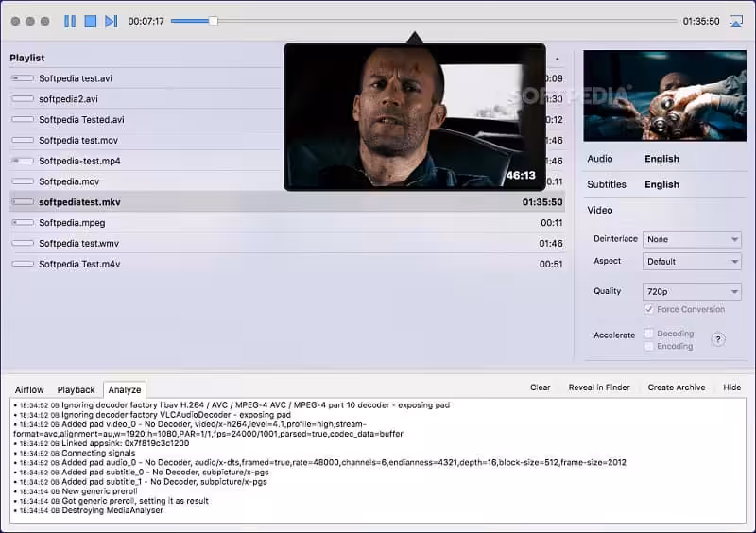Enable the Decoding acceleration checkbox
756x533 pixels.
pos(648,334)
